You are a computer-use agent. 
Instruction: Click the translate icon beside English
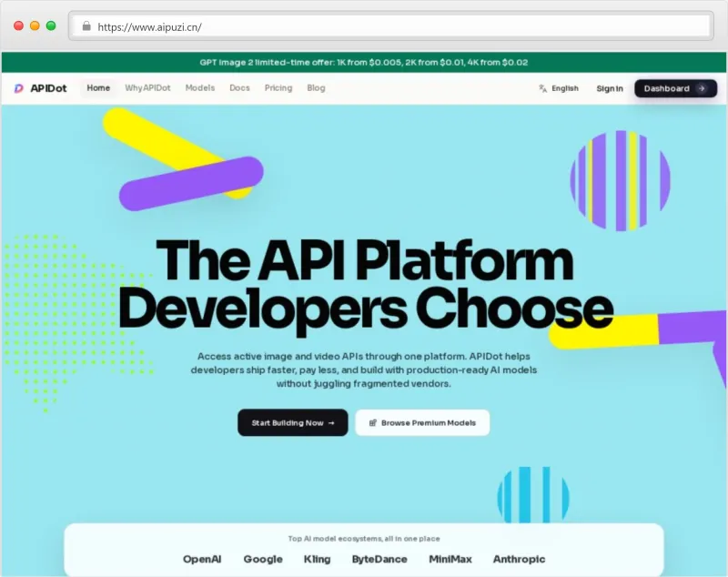(x=542, y=88)
